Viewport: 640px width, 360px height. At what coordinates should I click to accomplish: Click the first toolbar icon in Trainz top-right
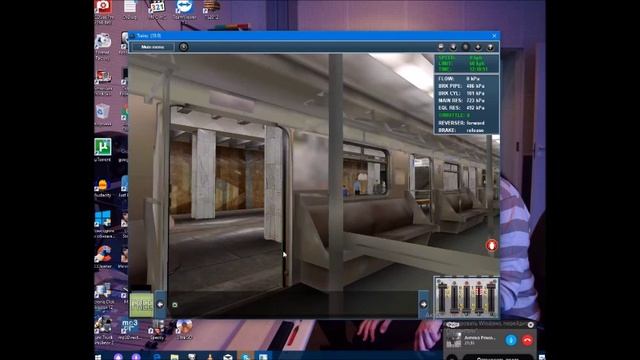tap(441, 47)
